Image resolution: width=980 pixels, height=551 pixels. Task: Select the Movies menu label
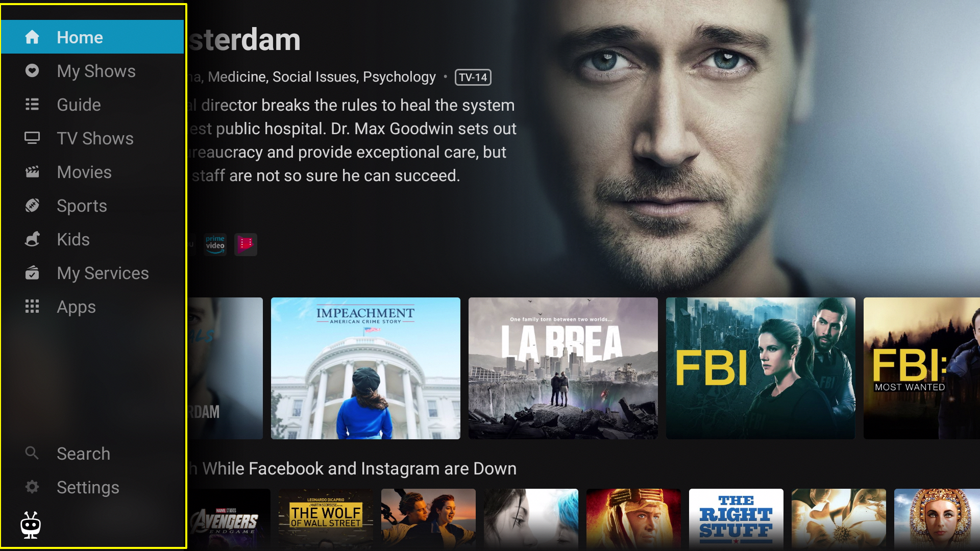84,172
